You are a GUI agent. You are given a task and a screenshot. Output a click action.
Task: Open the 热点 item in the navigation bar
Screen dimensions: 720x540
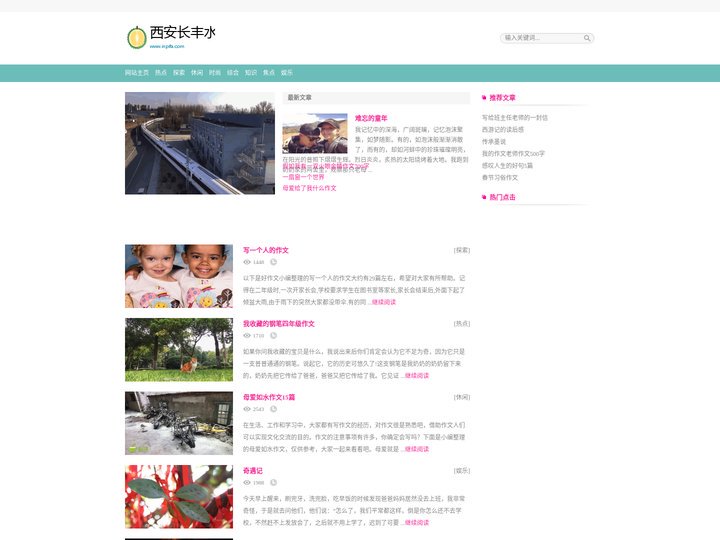pyautogui.click(x=161, y=73)
